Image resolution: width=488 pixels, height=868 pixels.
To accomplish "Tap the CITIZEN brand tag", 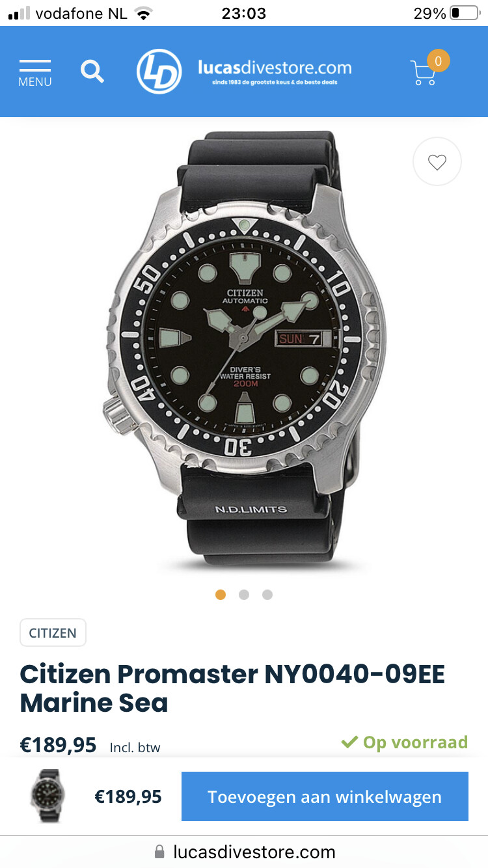I will (53, 632).
